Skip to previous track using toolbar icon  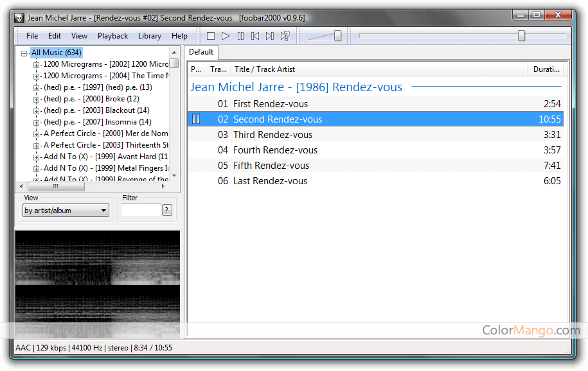click(255, 36)
